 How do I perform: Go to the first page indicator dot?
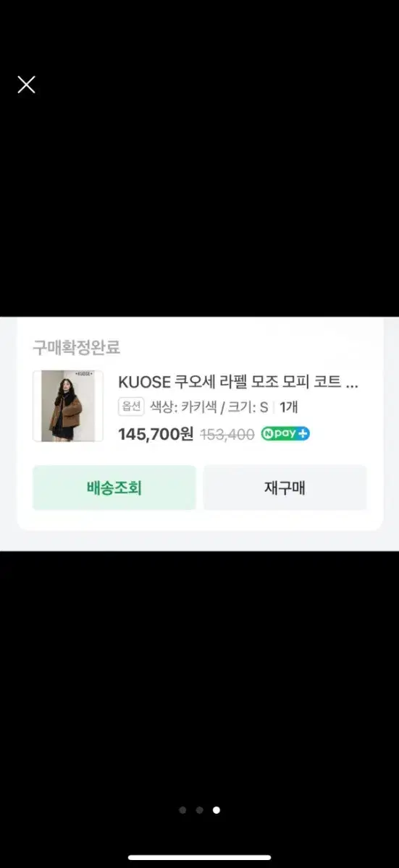(x=182, y=810)
